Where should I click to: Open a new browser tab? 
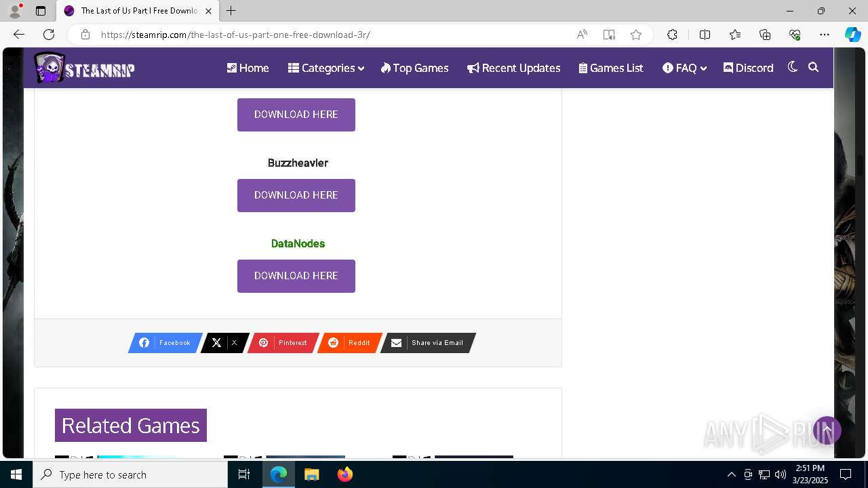[231, 11]
